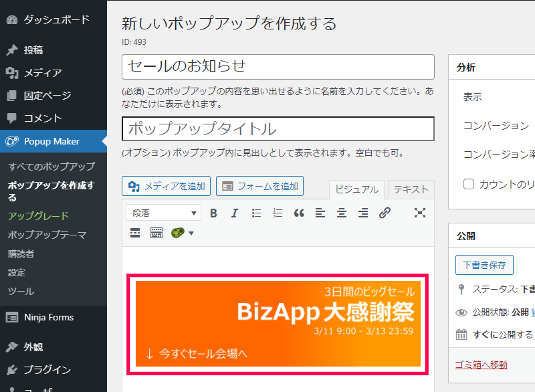Screen dimensions: 535x392
Task: Click the speech bubble comment icon
Action: (x=12, y=118)
